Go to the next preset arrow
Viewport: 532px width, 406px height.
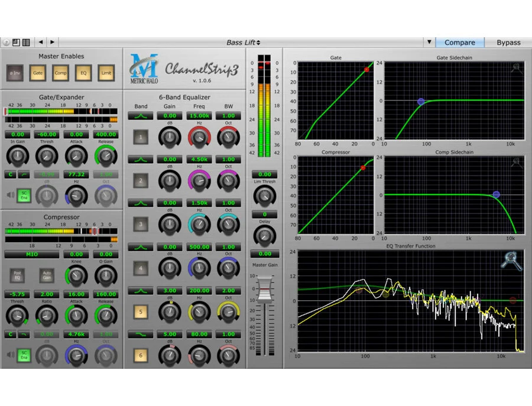[x=53, y=42]
